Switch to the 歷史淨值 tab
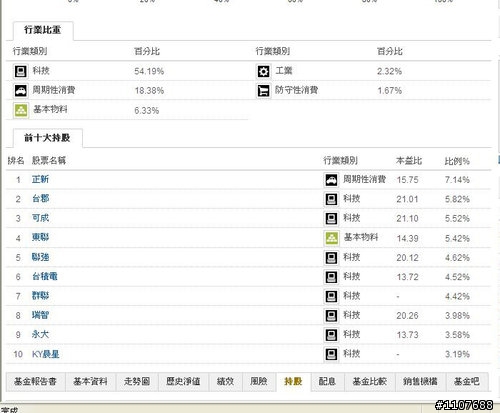This screenshot has width=500, height=413. [183, 382]
